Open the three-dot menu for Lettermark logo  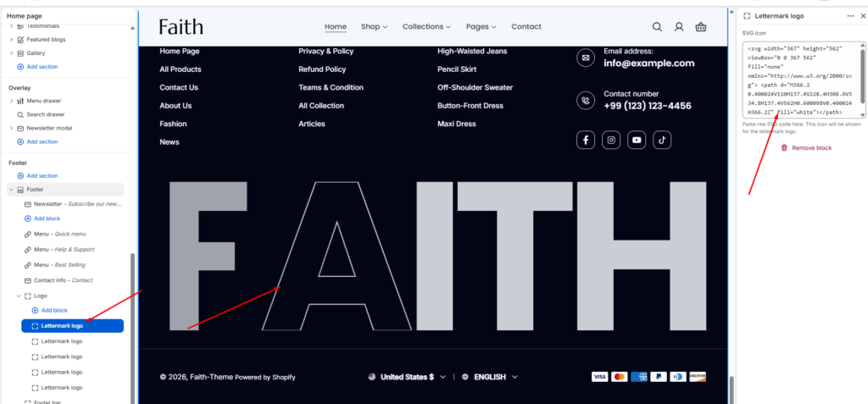[x=850, y=16]
